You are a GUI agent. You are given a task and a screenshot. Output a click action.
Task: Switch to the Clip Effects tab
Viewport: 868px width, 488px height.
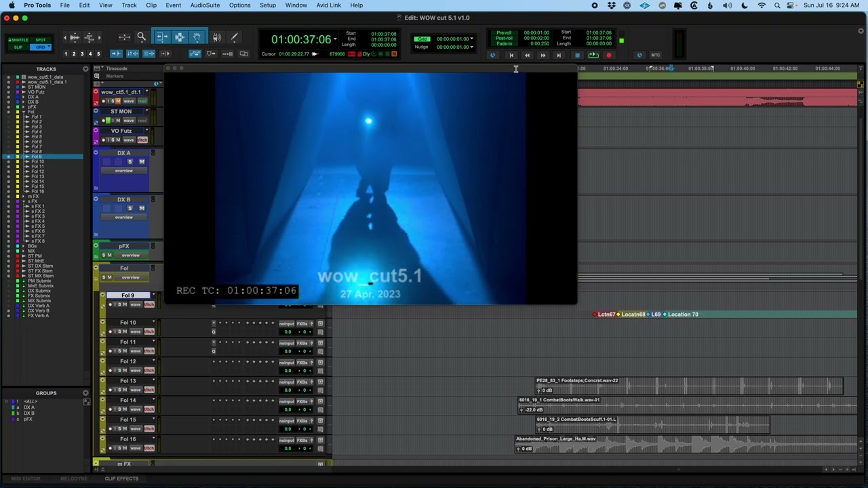(121, 479)
